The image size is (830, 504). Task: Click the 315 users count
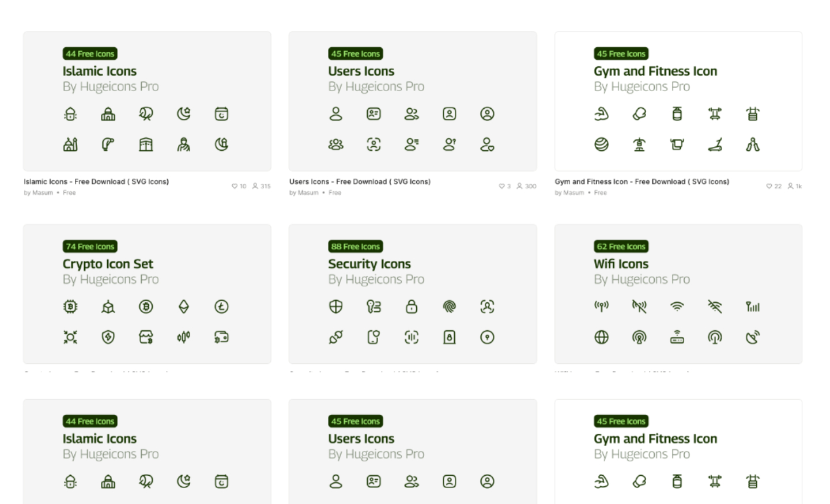[x=262, y=186]
